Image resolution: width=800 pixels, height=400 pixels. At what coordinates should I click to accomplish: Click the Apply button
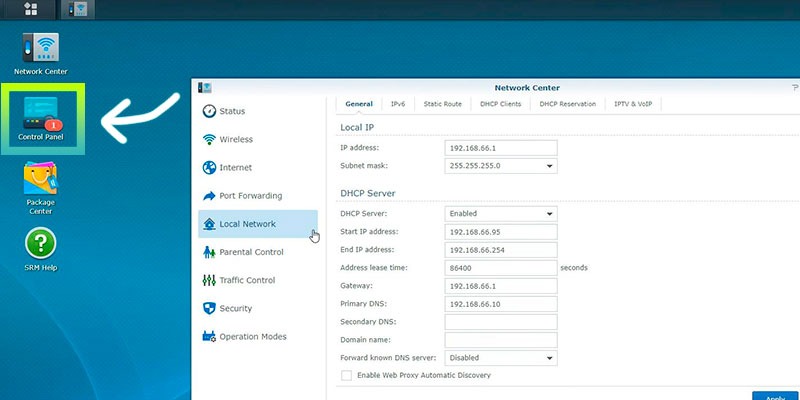pyautogui.click(x=776, y=396)
